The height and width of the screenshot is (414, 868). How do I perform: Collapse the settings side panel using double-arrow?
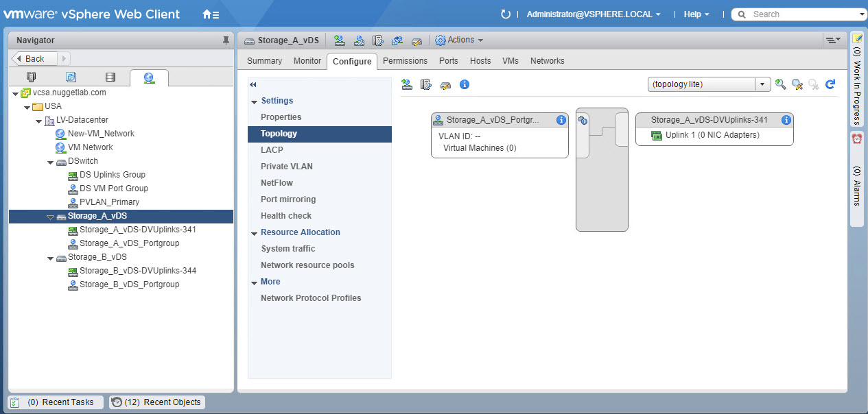coord(253,84)
